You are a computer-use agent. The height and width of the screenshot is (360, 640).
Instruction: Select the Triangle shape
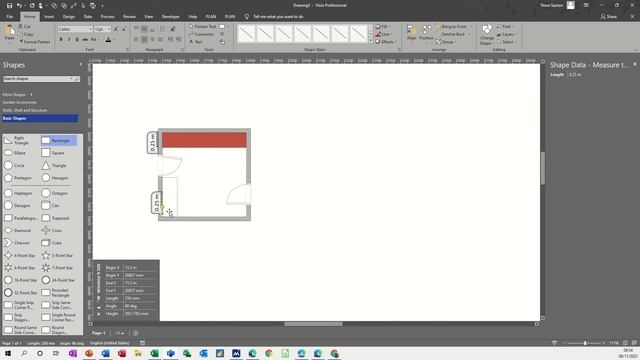tap(54, 166)
